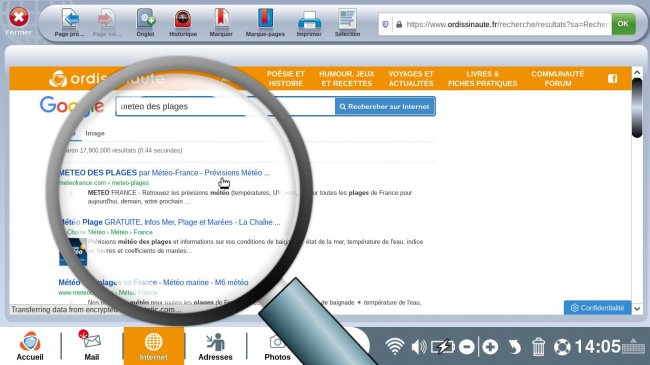Click the green OK button

pos(623,24)
